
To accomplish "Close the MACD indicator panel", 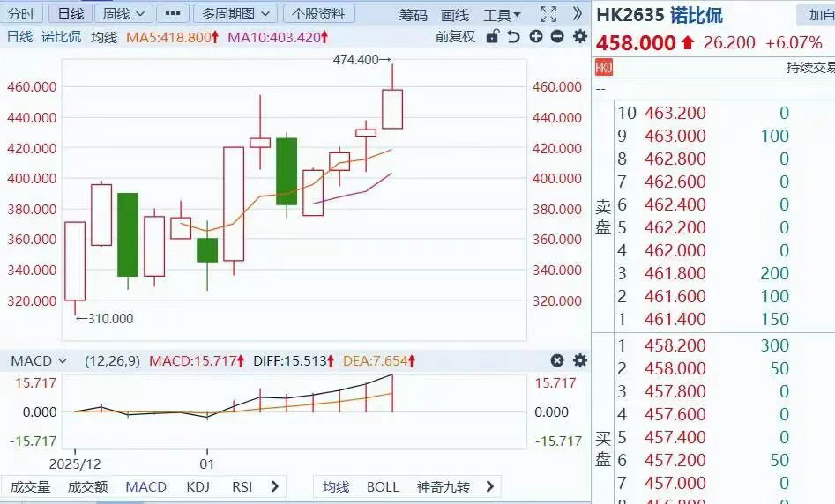I will [x=557, y=360].
